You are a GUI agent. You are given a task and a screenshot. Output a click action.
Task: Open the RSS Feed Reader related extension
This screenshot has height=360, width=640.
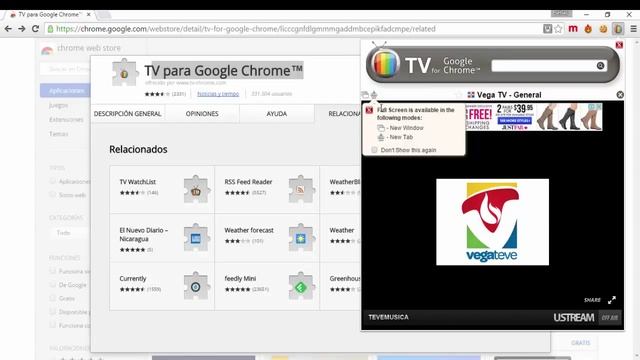[x=267, y=189]
